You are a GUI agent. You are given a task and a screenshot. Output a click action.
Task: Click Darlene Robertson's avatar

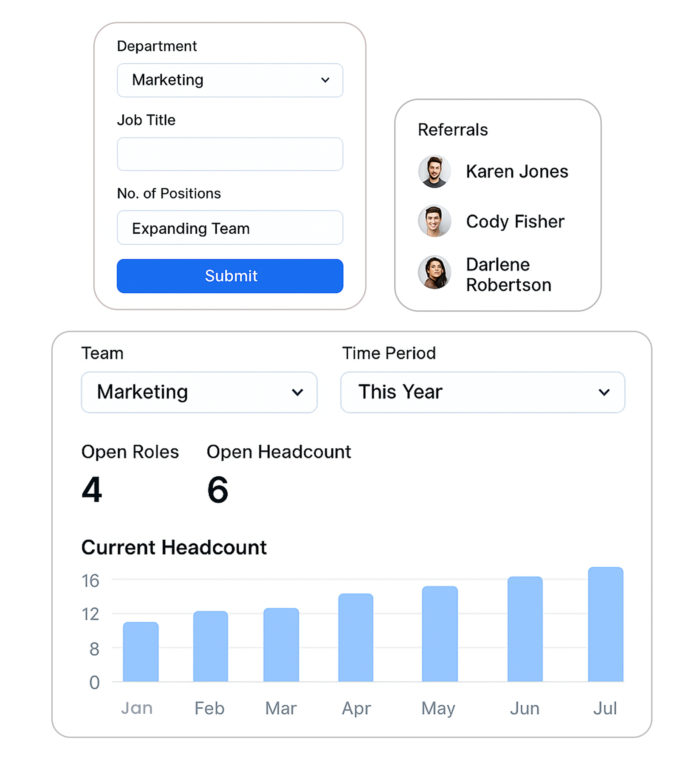click(434, 272)
